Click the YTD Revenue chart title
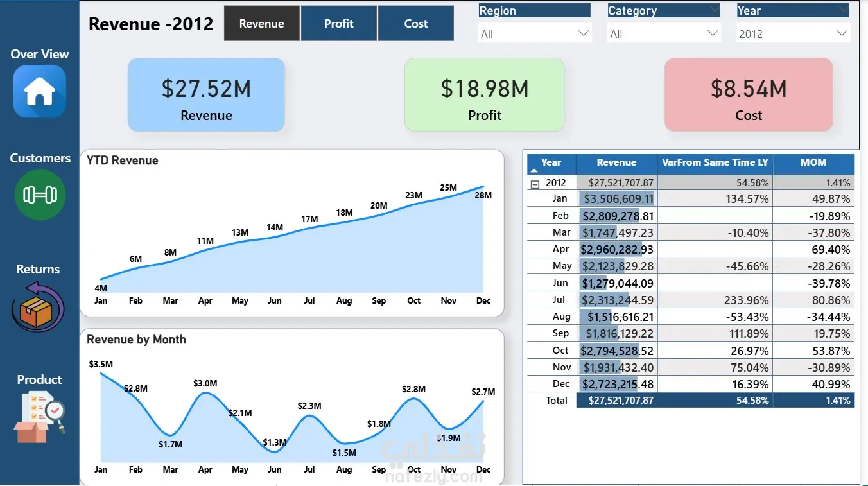The height and width of the screenshot is (486, 868). (x=122, y=161)
